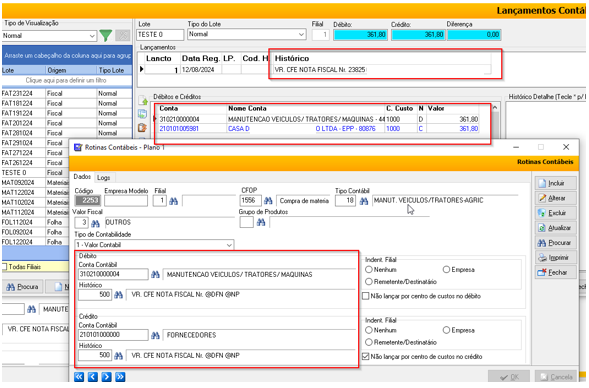The width and height of the screenshot is (589, 388).
Task: Open the Tipo do Lote dropdown
Action: click(301, 35)
